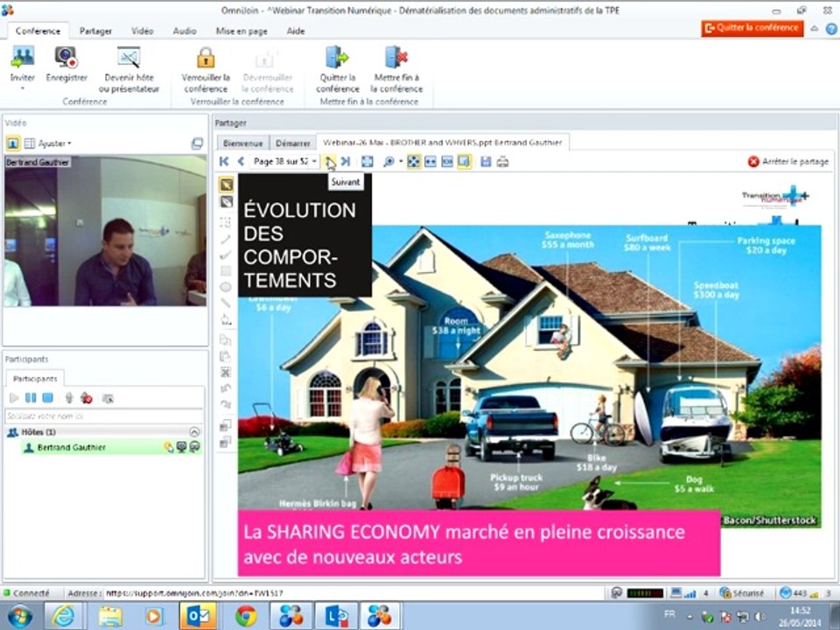The image size is (840, 630).
Task: Open the Windows Start button
Action: pyautogui.click(x=18, y=616)
